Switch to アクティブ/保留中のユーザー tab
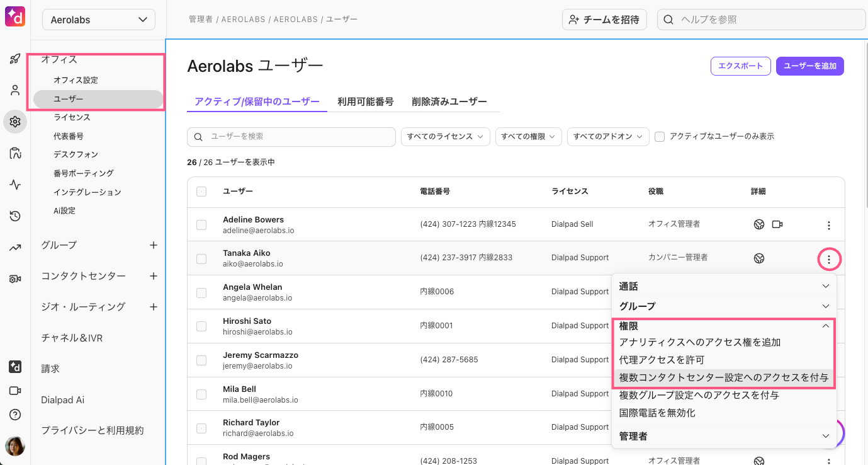868x465 pixels. [x=257, y=101]
